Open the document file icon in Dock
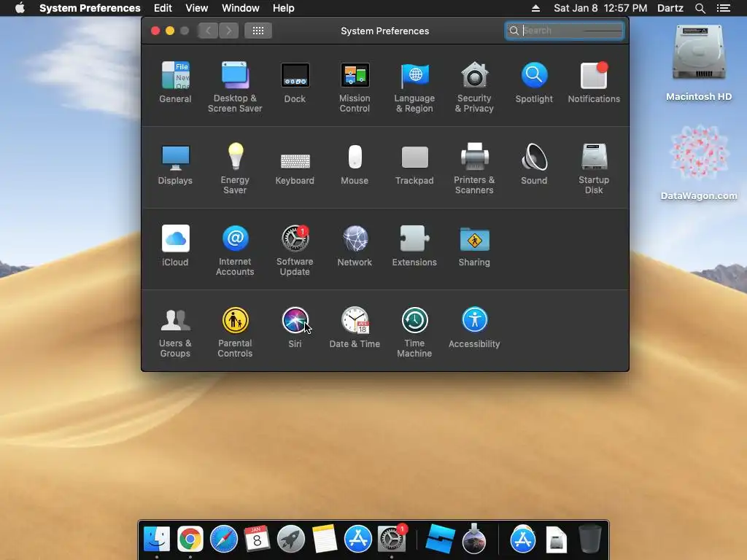 coord(557,539)
